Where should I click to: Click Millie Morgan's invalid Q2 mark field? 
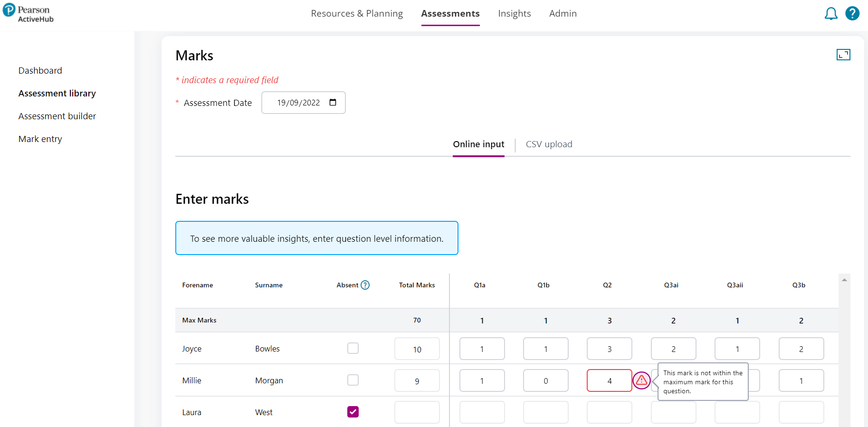click(x=609, y=381)
